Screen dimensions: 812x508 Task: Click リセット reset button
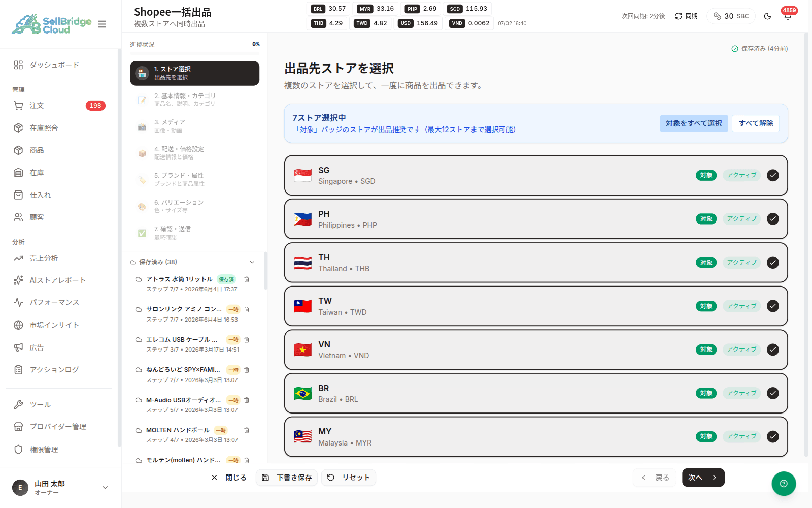point(349,478)
